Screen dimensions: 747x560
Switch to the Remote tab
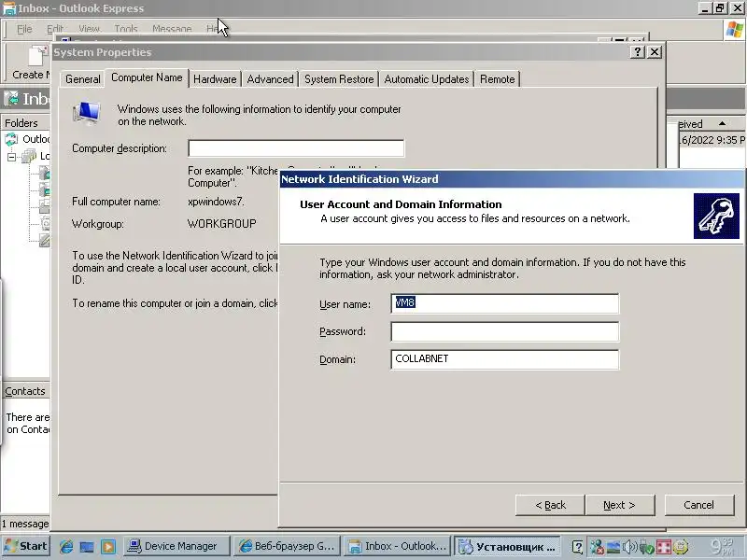click(x=498, y=79)
